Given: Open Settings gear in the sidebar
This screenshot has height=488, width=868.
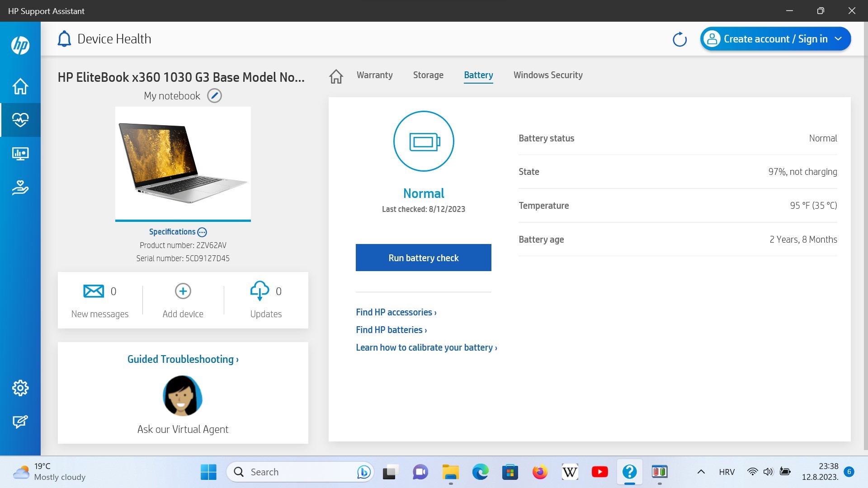Looking at the screenshot, I should click(x=20, y=388).
